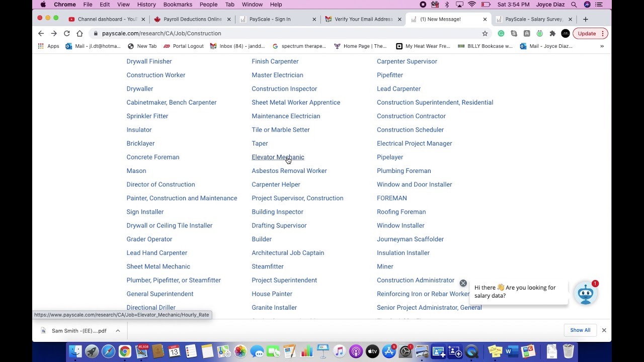Open Siri from the menu bar
Screen dimensions: 644x362
587,5
